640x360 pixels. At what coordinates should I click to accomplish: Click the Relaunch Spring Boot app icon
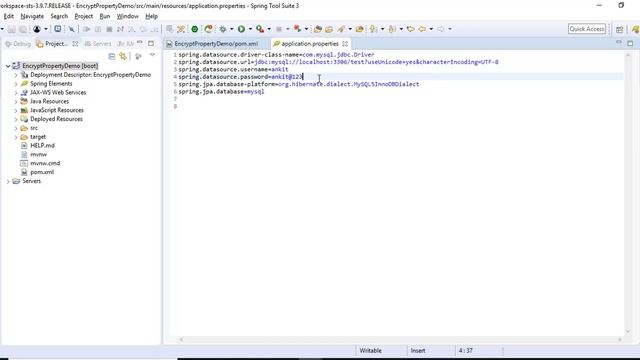point(209,29)
